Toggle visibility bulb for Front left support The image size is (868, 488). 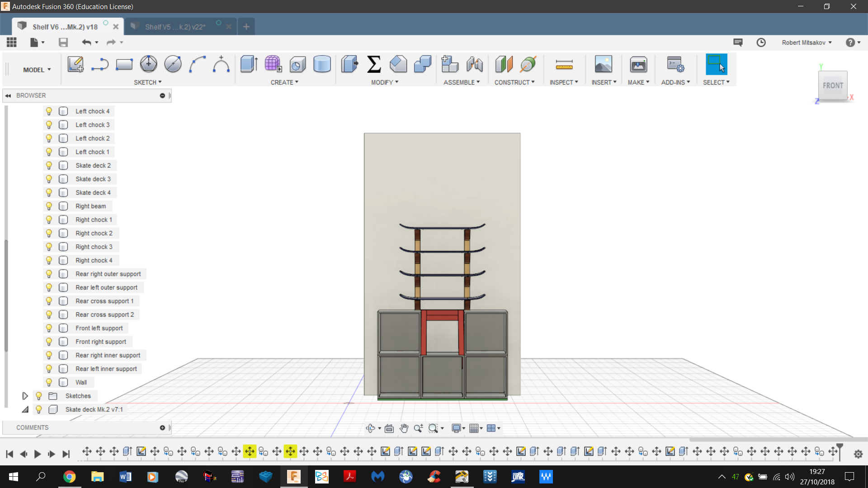[49, 328]
